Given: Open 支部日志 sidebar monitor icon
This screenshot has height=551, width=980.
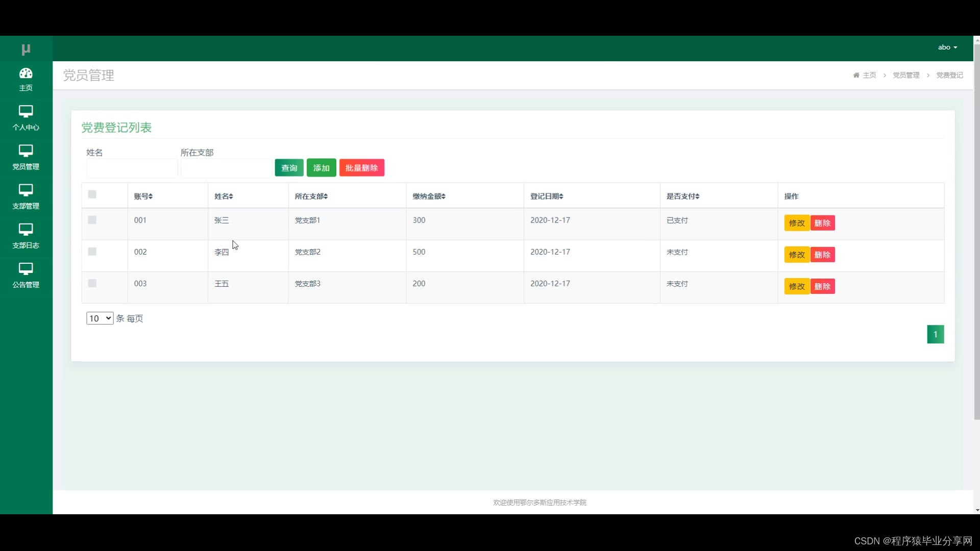Looking at the screenshot, I should coord(26,229).
